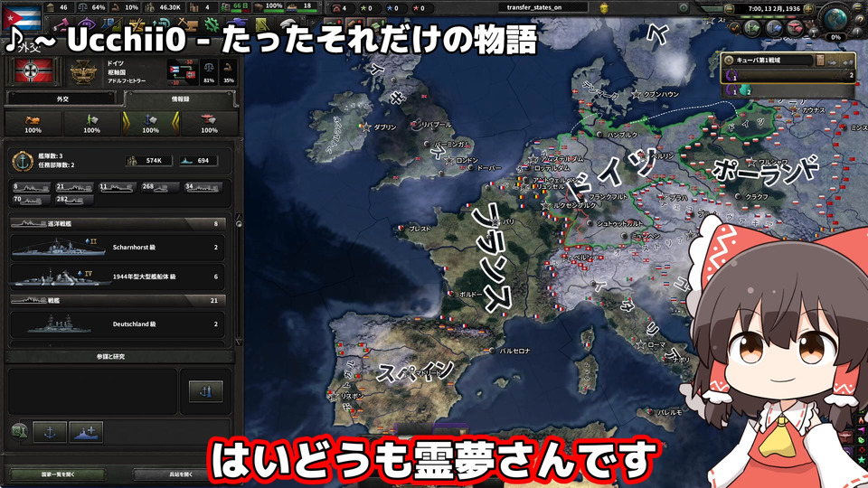The width and height of the screenshot is (868, 488).
Task: Select the Deutschland 級 ship row
Action: [118, 324]
